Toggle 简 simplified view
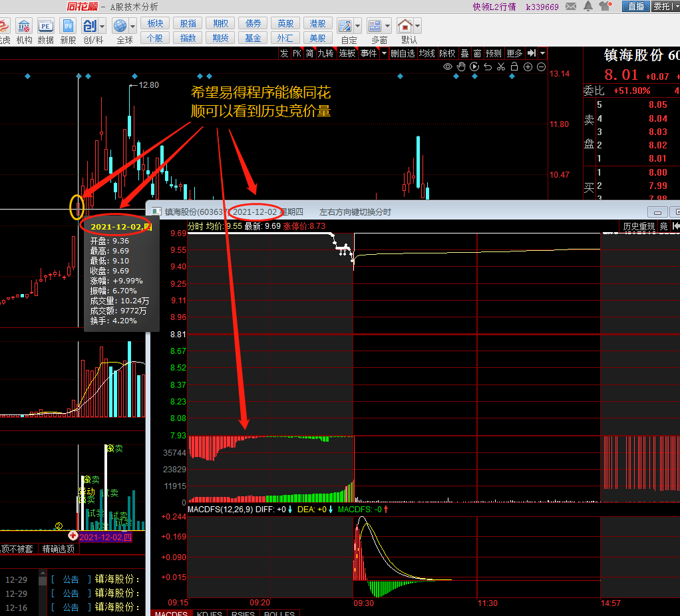The image size is (680, 616). pos(309,53)
